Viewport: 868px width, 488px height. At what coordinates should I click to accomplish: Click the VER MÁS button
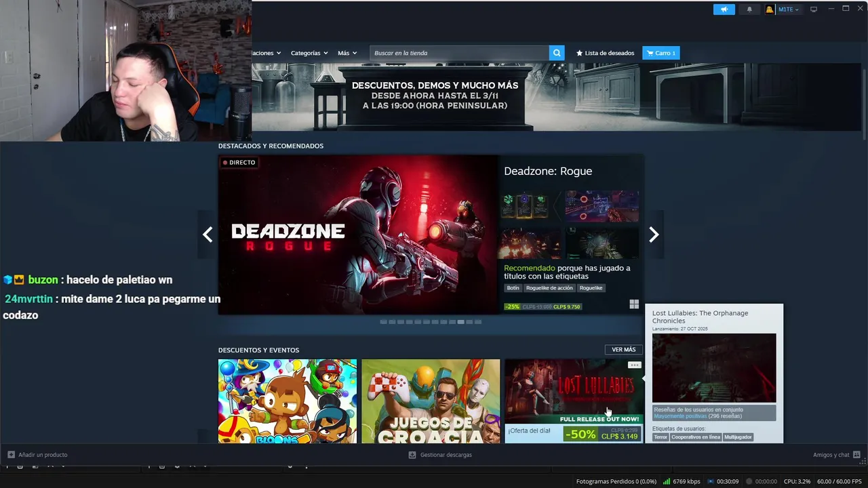(x=623, y=350)
